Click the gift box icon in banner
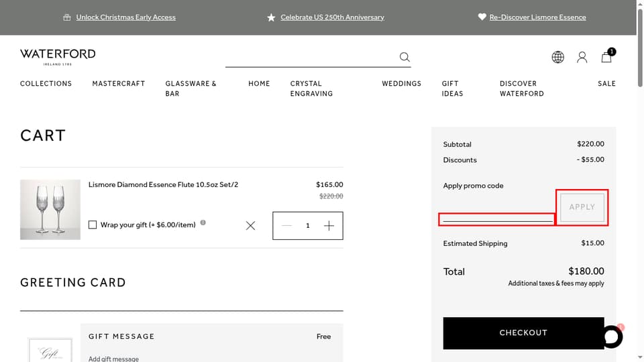Viewport: 644px width, 362px height. (67, 17)
